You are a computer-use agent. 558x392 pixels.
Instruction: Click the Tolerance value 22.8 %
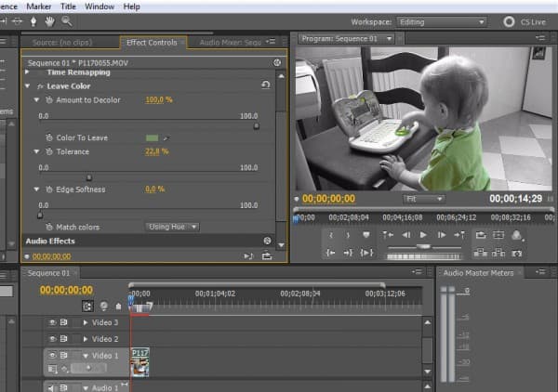point(156,151)
